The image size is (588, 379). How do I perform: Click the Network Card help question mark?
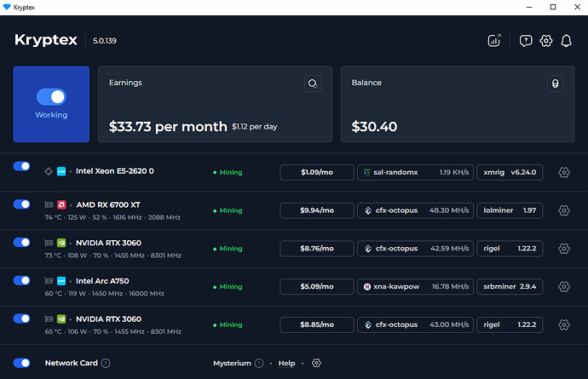pyautogui.click(x=106, y=363)
